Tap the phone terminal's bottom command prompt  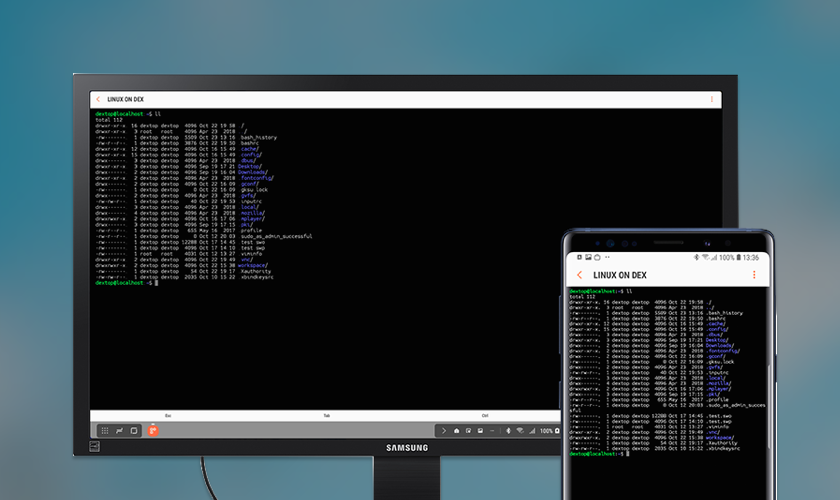tap(599, 454)
